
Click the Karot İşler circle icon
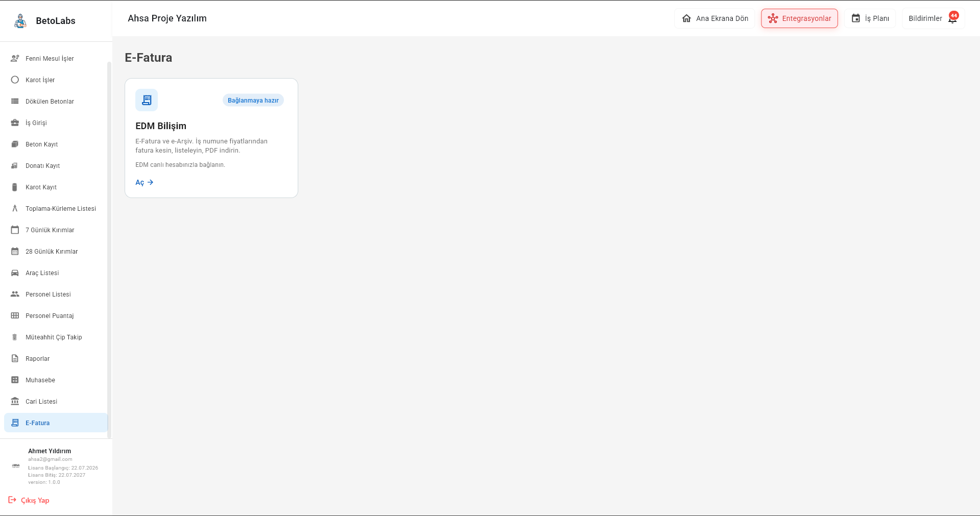[x=15, y=80]
